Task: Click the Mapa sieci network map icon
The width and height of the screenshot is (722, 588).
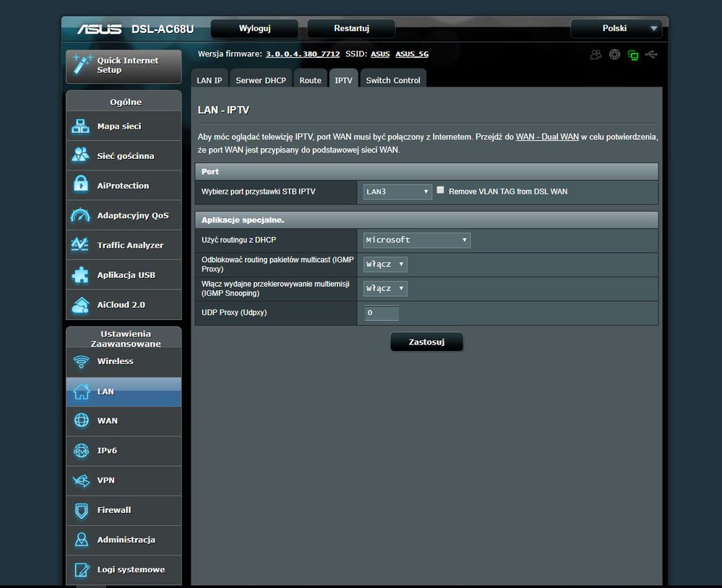Action: 80,126
